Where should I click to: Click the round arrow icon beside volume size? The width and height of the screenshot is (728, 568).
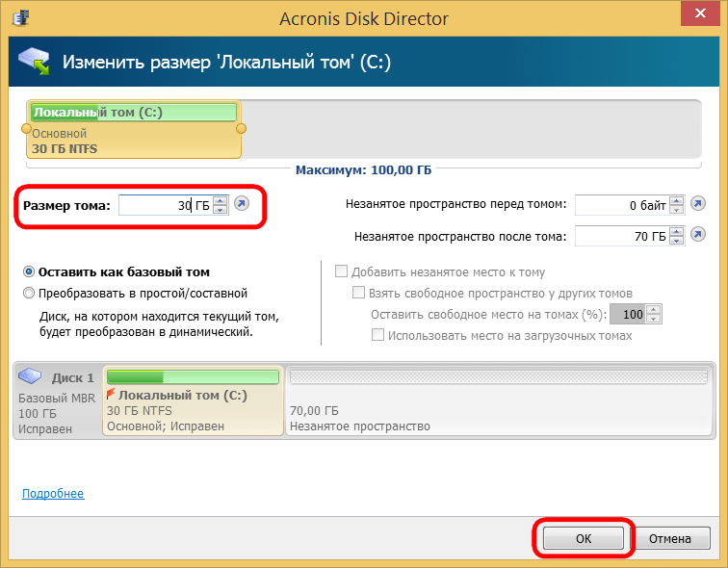click(x=241, y=204)
